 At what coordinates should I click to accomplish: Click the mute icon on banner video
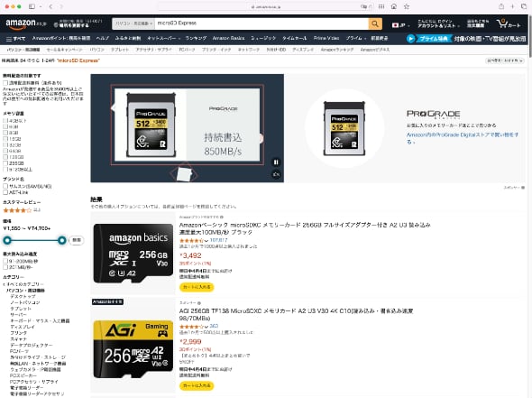pos(276,174)
